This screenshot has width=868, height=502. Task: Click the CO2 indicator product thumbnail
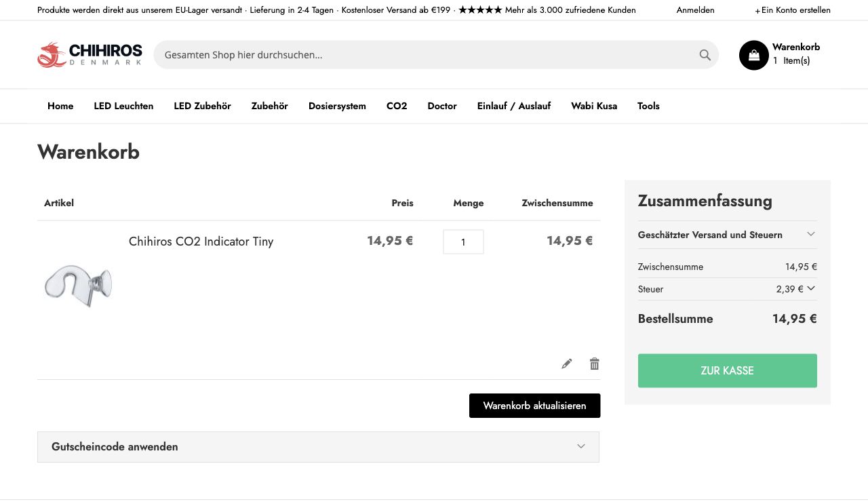78,286
